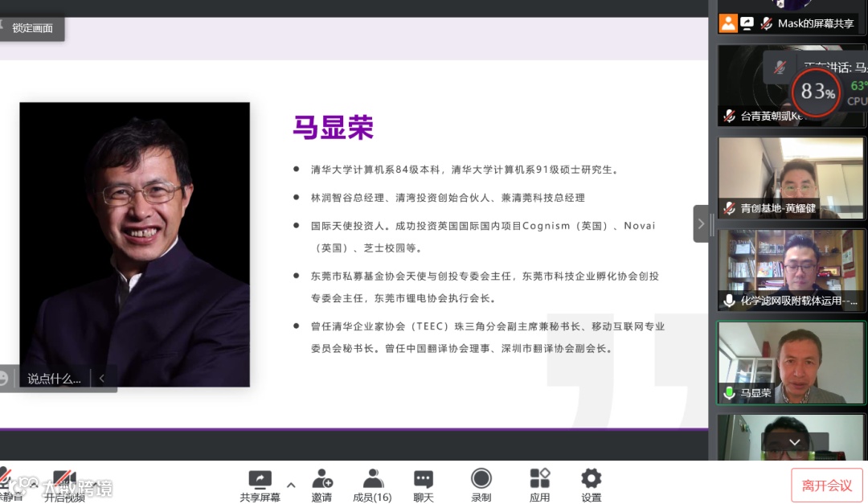
Task: Show the 成员(16) participants list
Action: (x=372, y=486)
